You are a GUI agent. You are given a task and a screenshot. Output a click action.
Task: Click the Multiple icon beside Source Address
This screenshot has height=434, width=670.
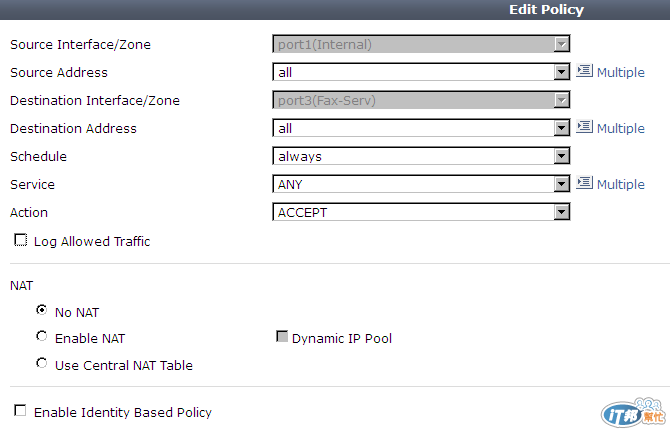pyautogui.click(x=584, y=70)
